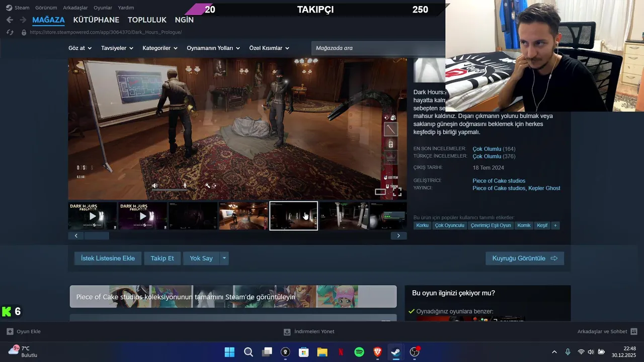Select the Keşif tag
Screen dimensions: 644x362
[x=542, y=225]
